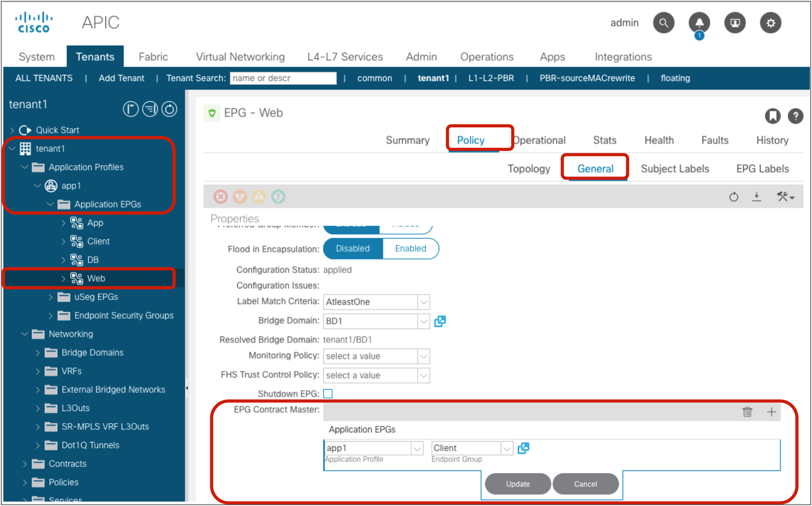Viewport: 812px width, 506px height.
Task: Check the Shutdown EPG checkbox
Action: click(x=328, y=394)
